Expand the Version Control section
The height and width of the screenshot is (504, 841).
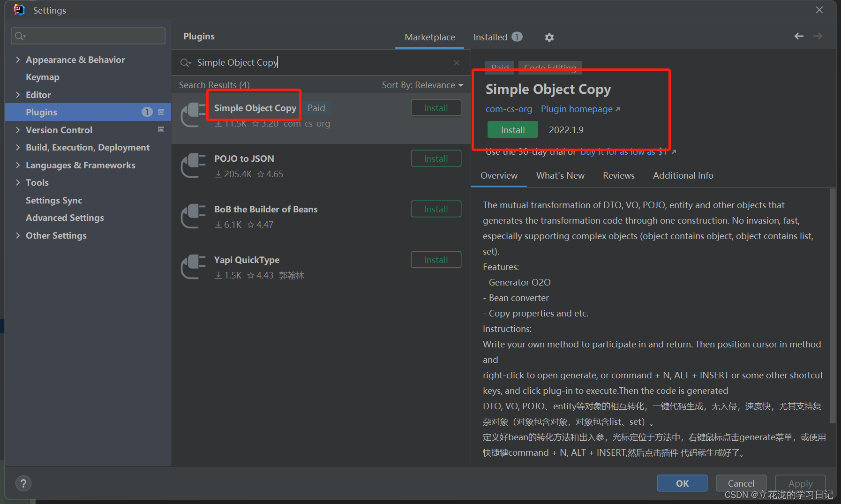(18, 130)
